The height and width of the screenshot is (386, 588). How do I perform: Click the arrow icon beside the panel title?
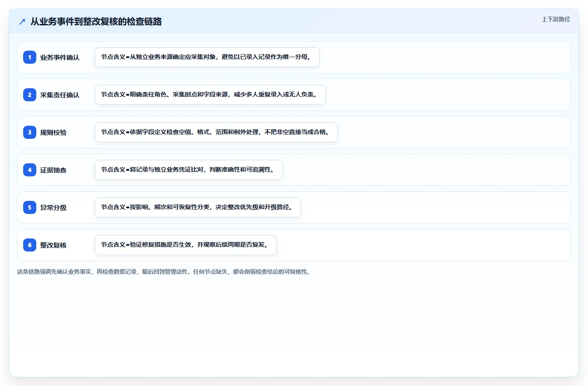pyautogui.click(x=22, y=22)
